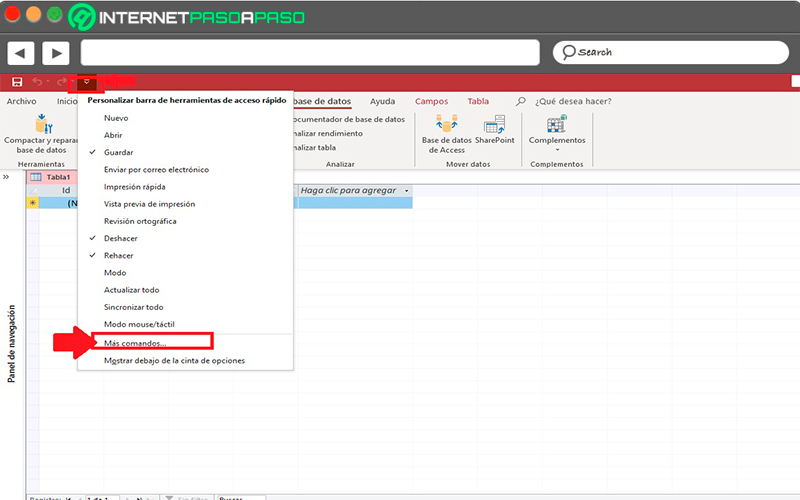
Task: Open the Ayuda ribbon tab
Action: click(x=382, y=101)
